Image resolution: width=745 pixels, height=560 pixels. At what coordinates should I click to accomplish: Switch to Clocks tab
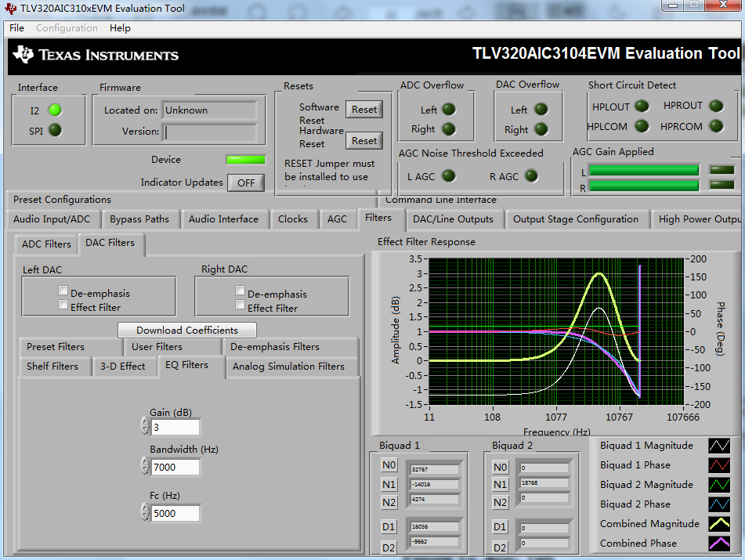click(x=293, y=219)
